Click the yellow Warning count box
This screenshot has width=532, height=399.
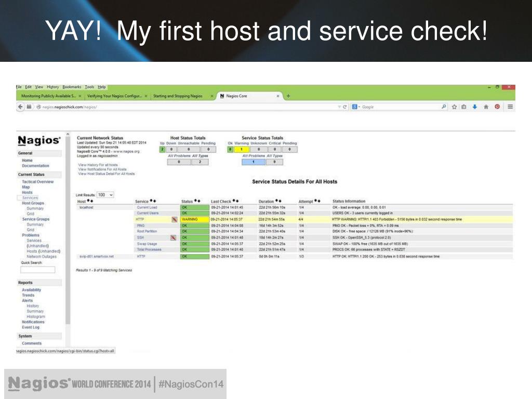click(241, 149)
